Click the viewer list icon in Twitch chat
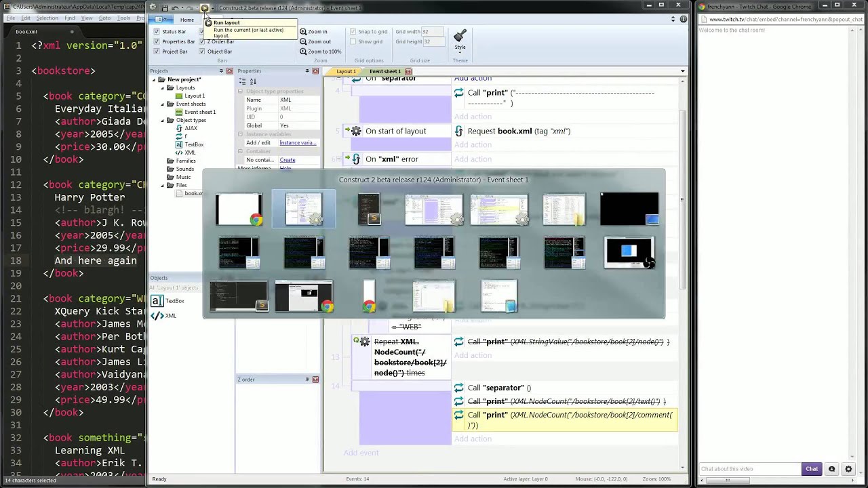 (832, 469)
